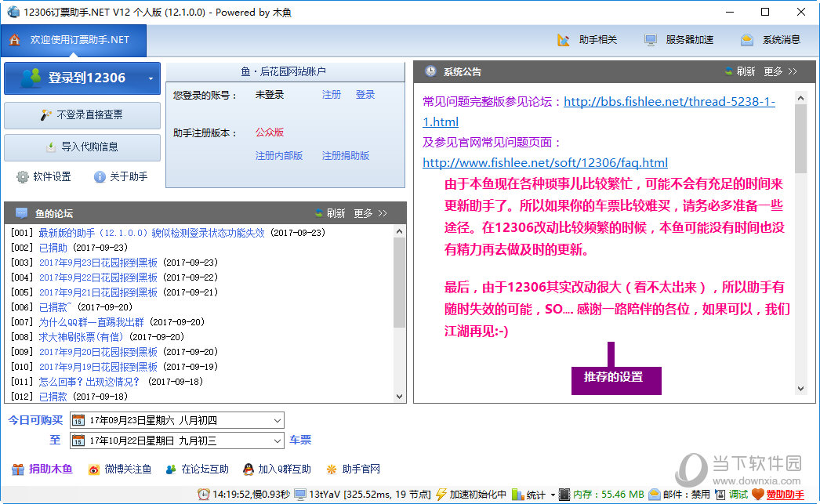Open the 欢迎使用订票助手.NET home tab
This screenshot has height=504, width=820.
click(x=74, y=40)
